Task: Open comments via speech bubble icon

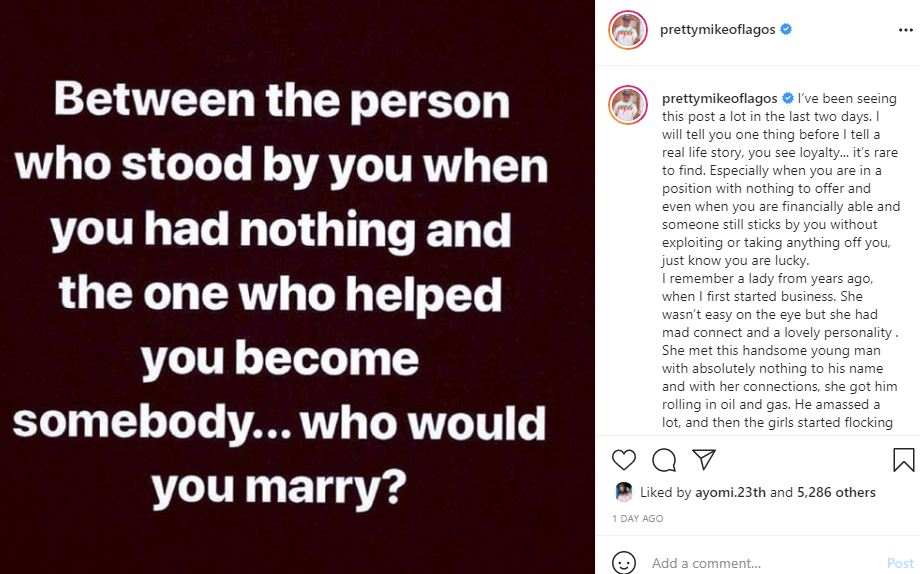Action: coord(664,460)
